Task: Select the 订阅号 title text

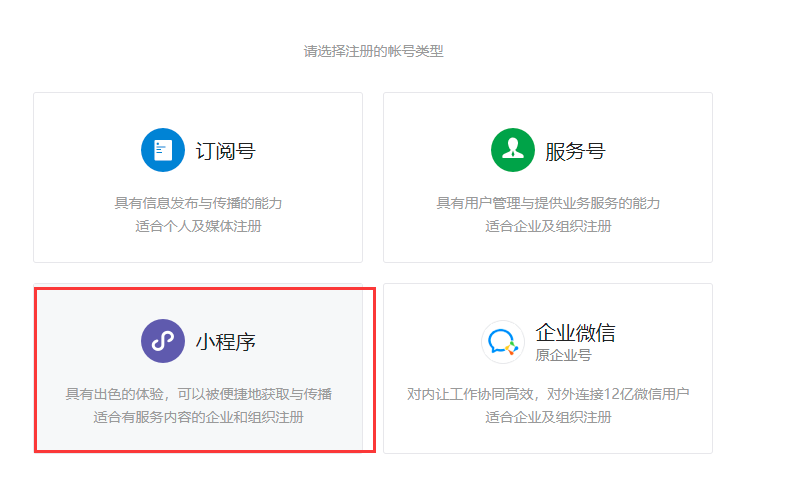Action: (x=226, y=151)
